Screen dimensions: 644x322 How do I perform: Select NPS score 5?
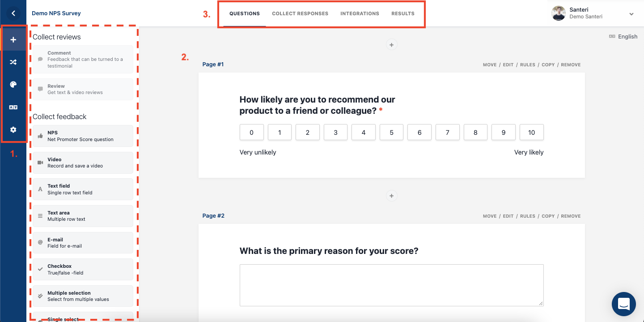pyautogui.click(x=391, y=132)
